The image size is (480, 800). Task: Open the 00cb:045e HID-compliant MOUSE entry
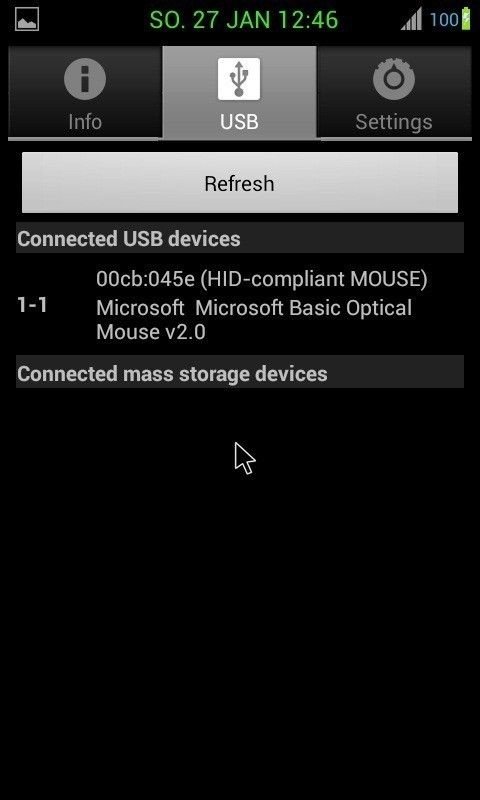tap(262, 279)
